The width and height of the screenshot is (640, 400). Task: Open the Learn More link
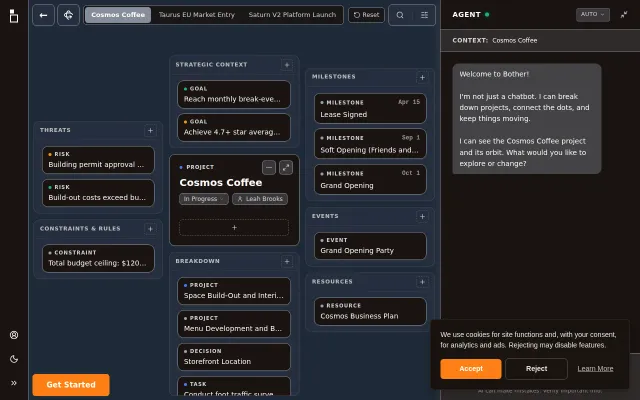[x=595, y=369]
